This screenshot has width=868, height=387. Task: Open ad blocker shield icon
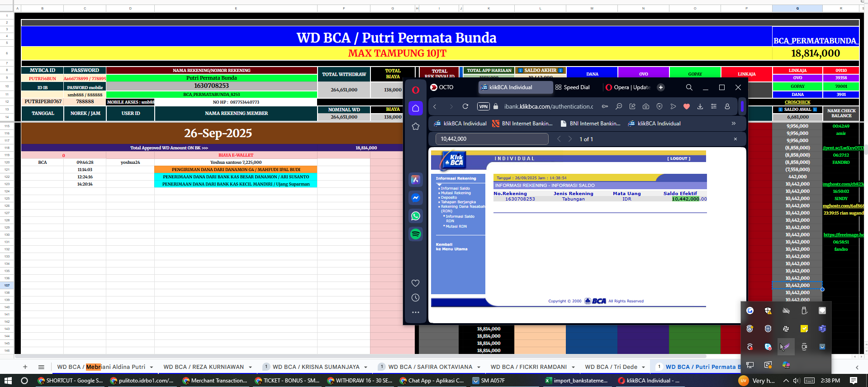coord(659,106)
